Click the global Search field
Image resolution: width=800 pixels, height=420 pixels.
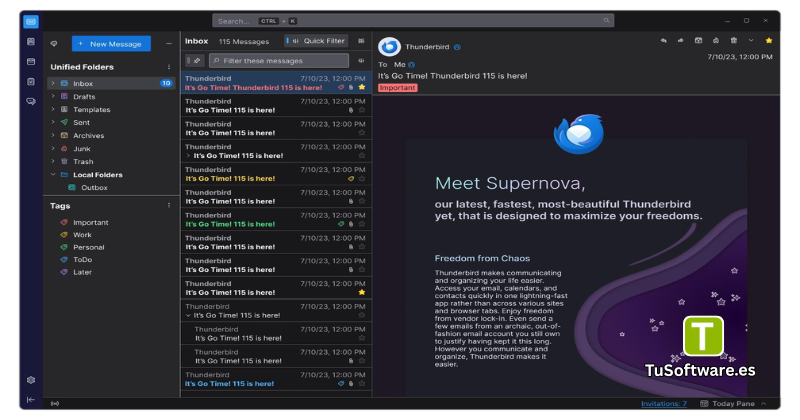point(413,21)
